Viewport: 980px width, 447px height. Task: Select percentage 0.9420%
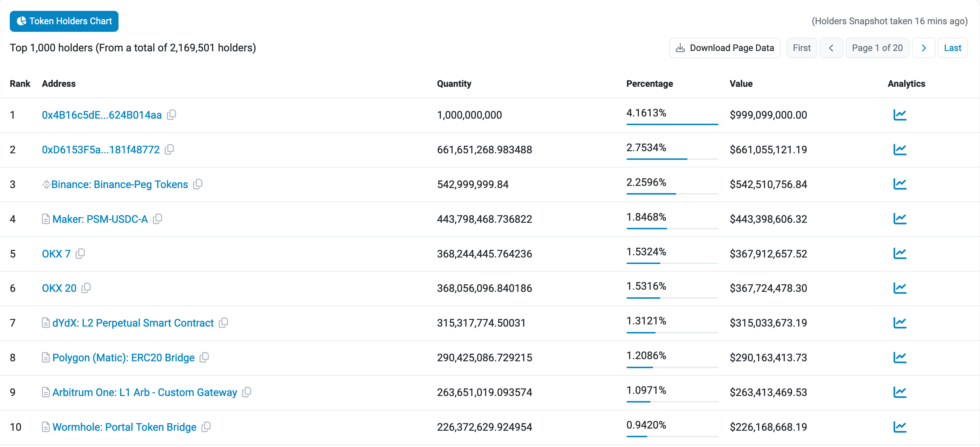646,425
